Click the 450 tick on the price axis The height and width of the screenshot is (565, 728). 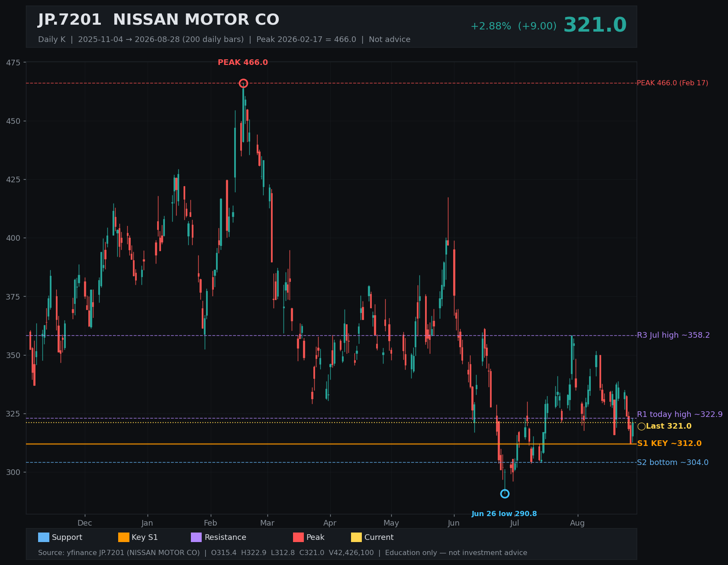click(x=13, y=121)
